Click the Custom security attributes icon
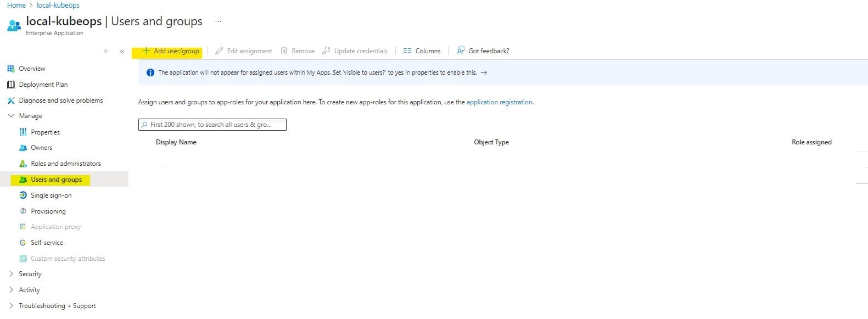The image size is (868, 319). [x=23, y=259]
